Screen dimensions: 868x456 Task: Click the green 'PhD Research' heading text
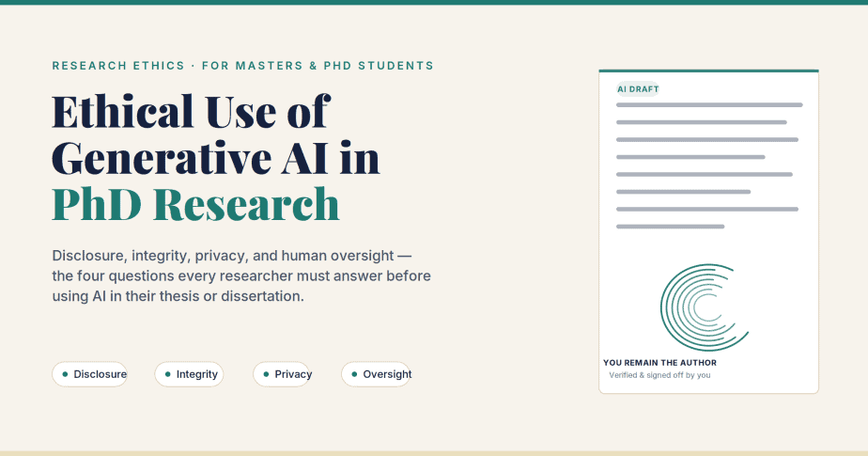coord(195,204)
